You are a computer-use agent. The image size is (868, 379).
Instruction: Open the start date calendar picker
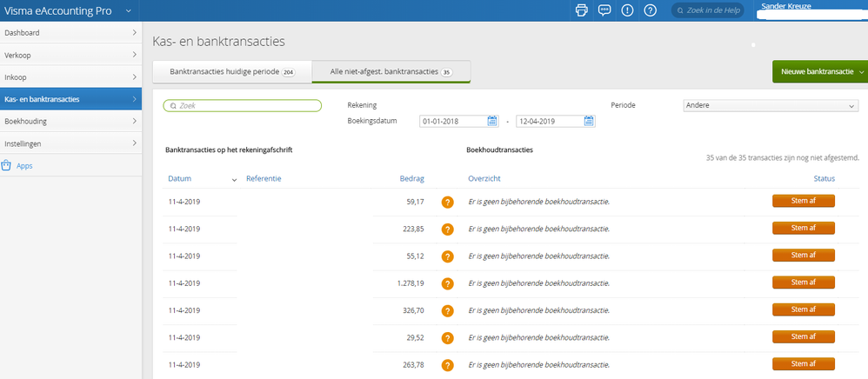tap(492, 121)
